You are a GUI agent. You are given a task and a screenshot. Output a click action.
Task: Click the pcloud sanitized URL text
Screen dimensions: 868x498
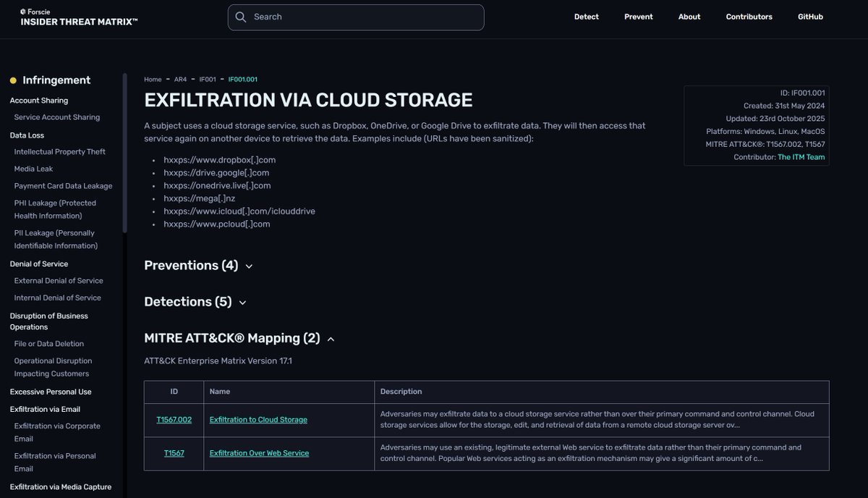pyautogui.click(x=217, y=224)
